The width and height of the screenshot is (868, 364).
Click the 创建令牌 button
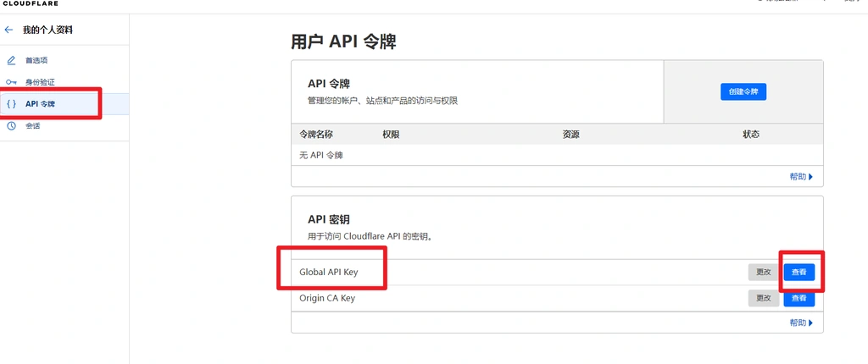[743, 91]
